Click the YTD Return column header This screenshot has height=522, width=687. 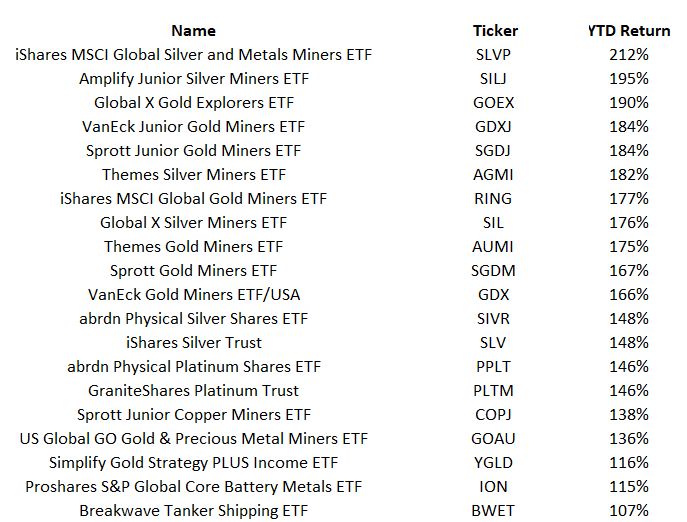(630, 30)
